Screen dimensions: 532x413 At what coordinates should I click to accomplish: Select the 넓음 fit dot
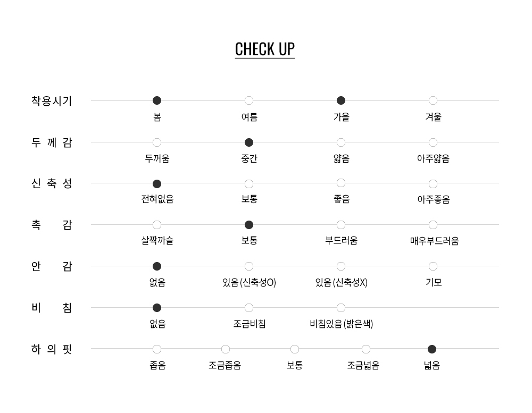[x=432, y=349]
